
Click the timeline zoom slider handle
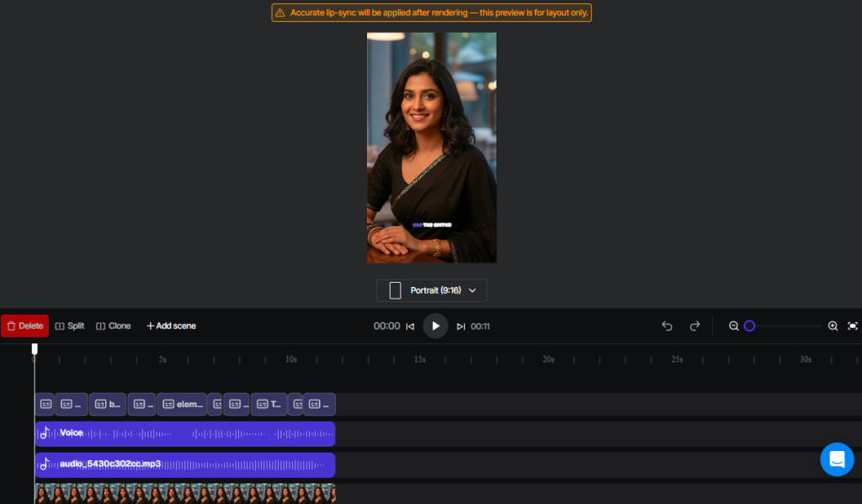click(x=750, y=326)
